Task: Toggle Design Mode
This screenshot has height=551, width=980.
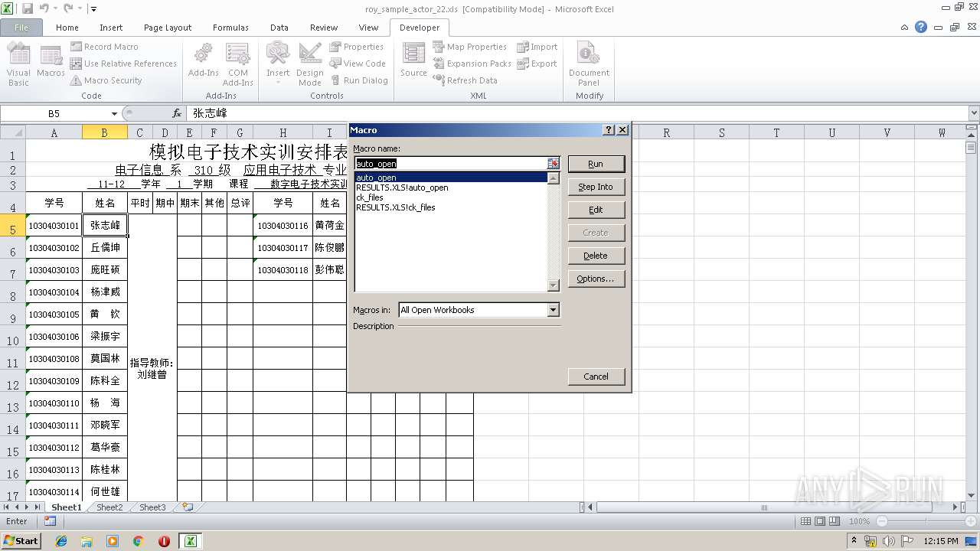Action: tap(310, 64)
